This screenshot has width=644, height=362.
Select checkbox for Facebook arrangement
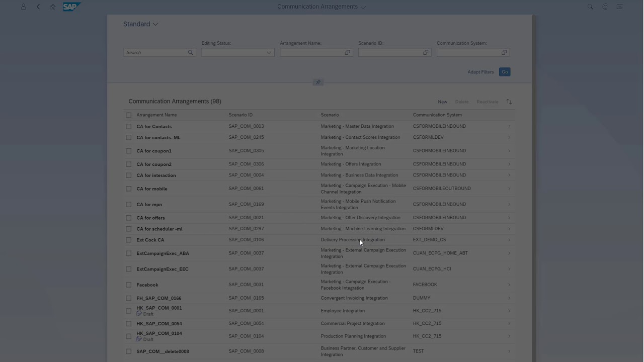pyautogui.click(x=129, y=285)
